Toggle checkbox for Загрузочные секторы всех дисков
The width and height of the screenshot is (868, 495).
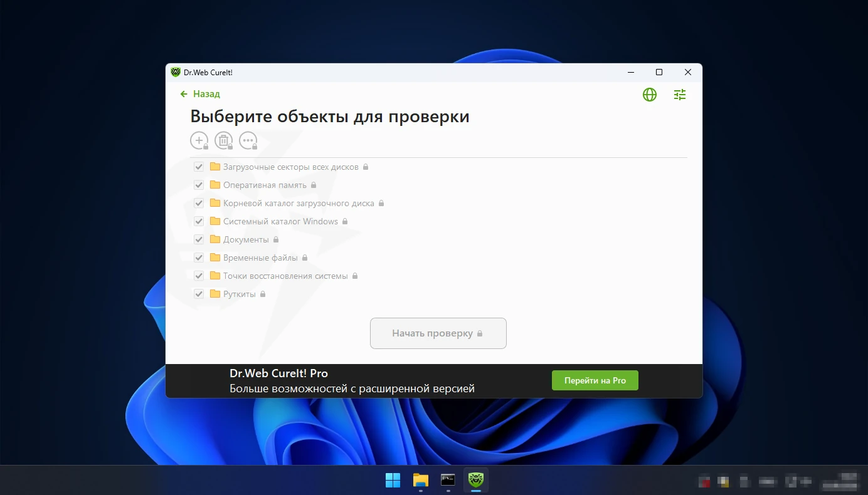point(199,167)
